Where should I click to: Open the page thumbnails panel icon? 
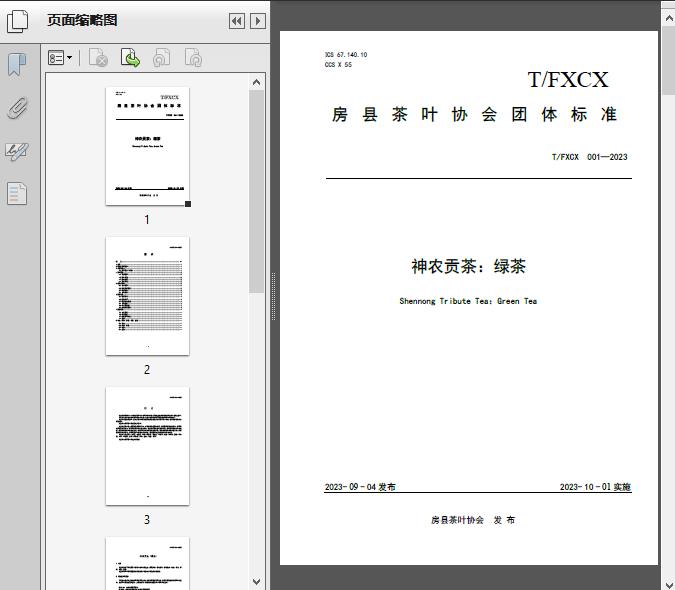tap(18, 22)
